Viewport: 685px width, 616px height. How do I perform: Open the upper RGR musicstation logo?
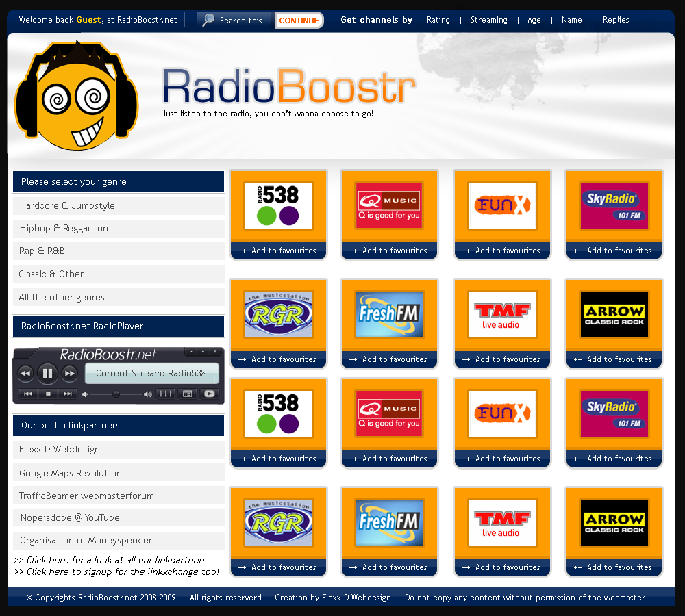click(279, 314)
